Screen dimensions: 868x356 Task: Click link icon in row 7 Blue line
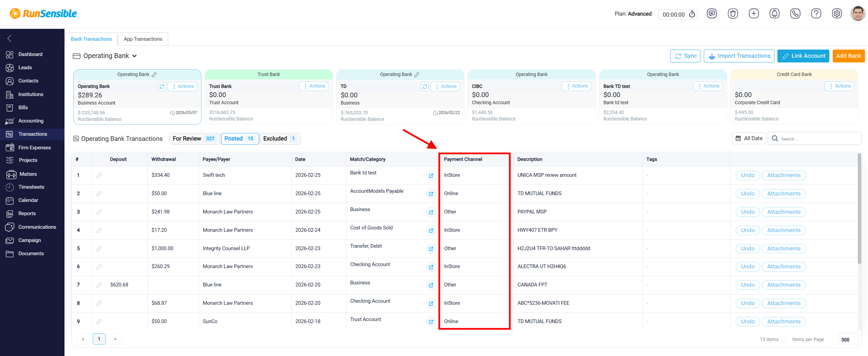click(99, 285)
